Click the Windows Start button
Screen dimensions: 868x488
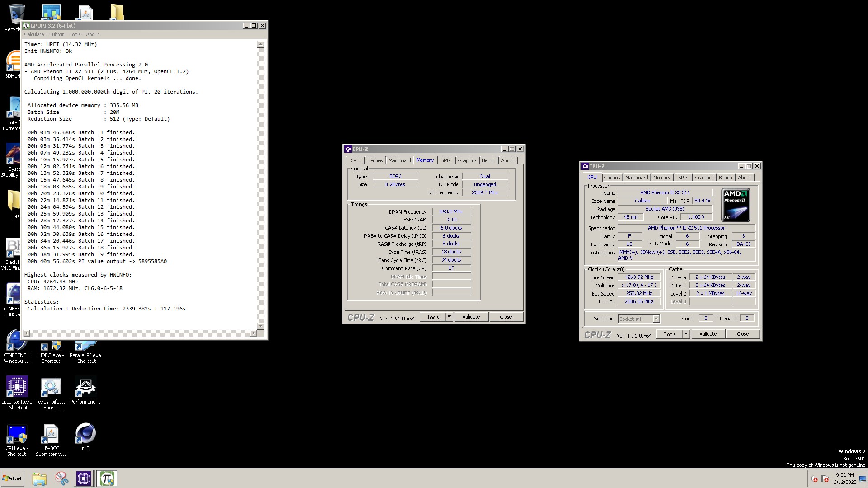(13, 479)
